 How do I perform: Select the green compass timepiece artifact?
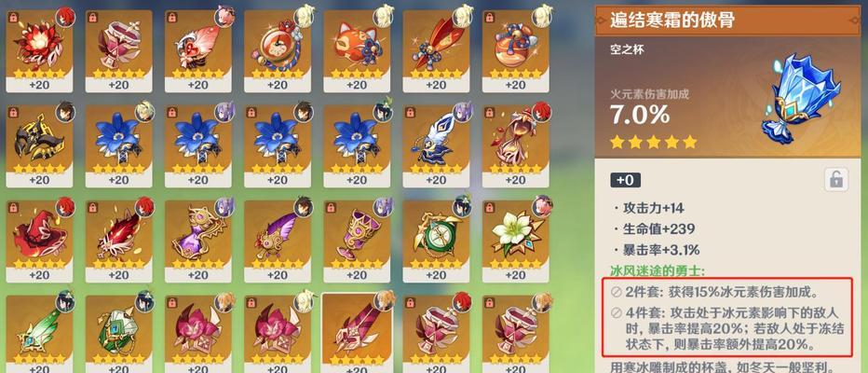[436, 242]
